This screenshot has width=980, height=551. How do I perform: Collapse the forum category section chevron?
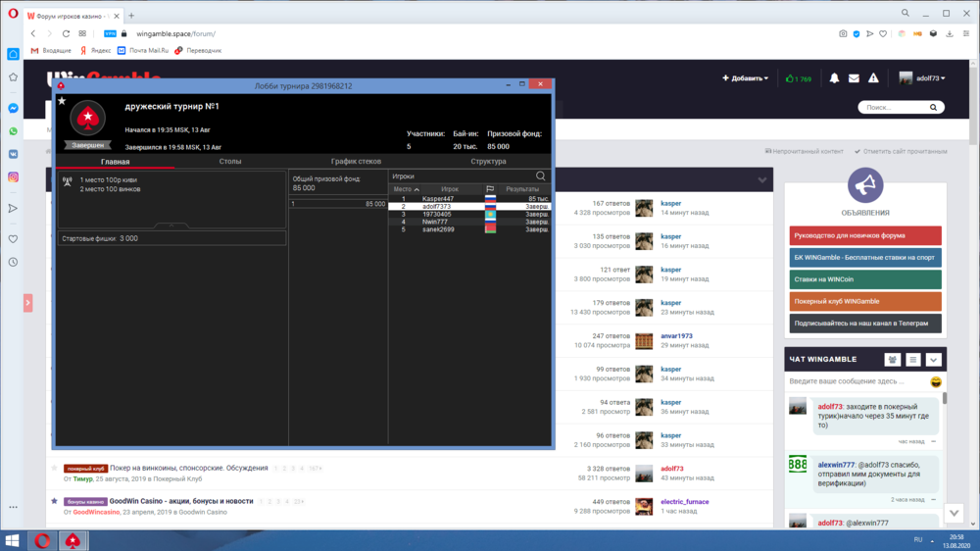(x=762, y=180)
